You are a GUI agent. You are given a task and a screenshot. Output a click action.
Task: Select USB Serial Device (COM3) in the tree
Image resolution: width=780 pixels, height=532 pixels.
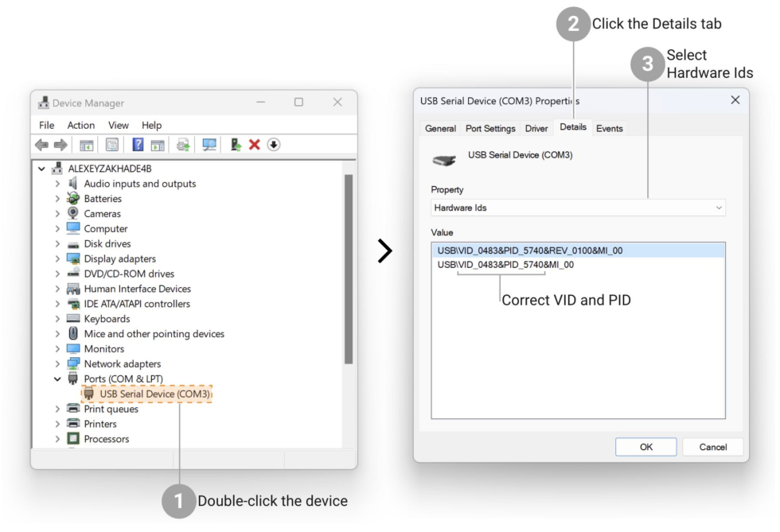pos(154,394)
